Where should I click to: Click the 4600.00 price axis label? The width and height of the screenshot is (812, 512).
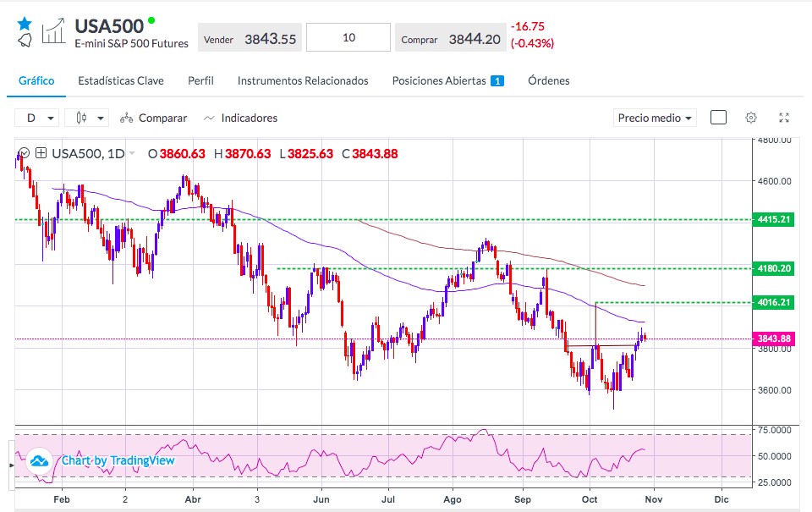point(774,181)
